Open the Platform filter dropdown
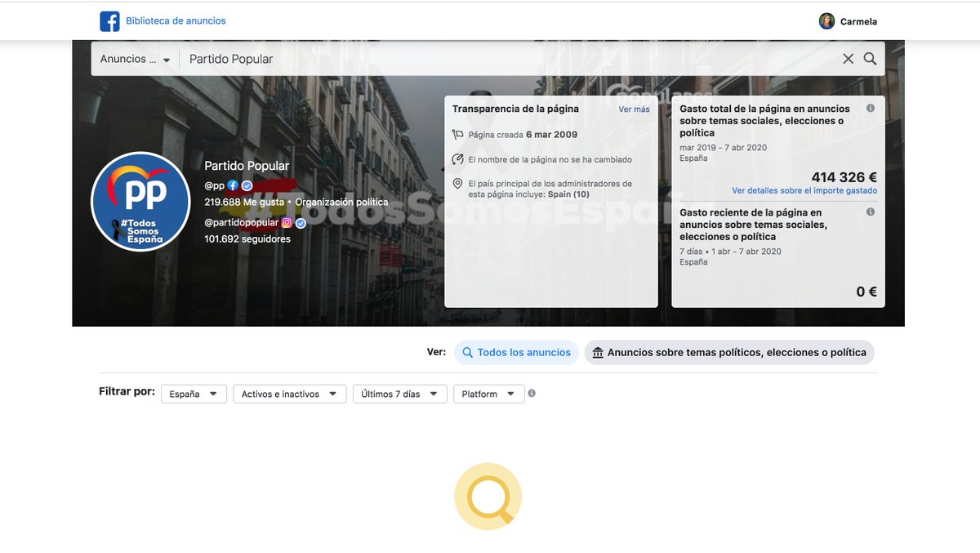The width and height of the screenshot is (980, 553). click(x=488, y=394)
